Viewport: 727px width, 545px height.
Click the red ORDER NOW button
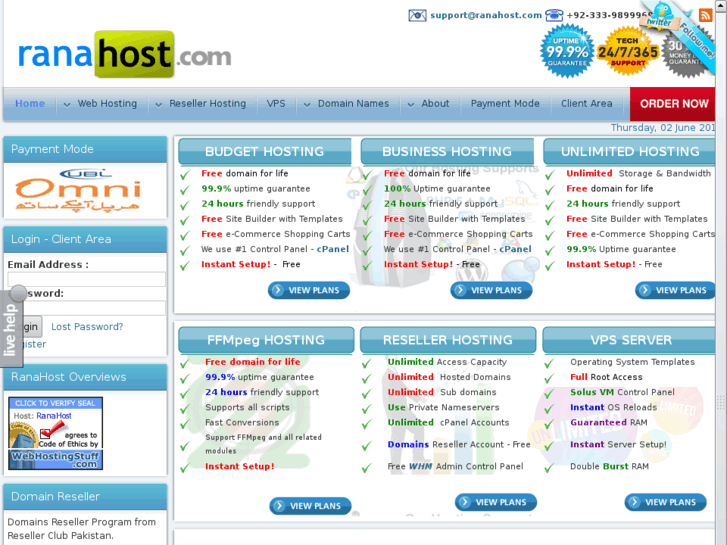pos(673,104)
